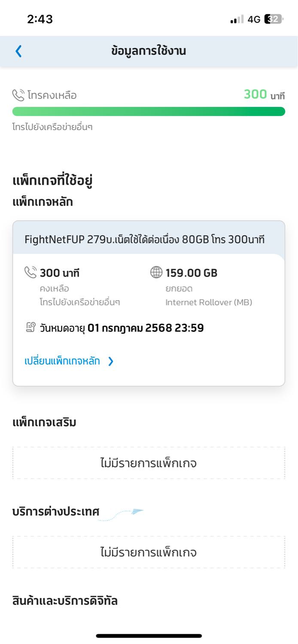Tap the cellular signal strength bars
Image resolution: width=298 pixels, height=644 pixels.
[x=237, y=19]
